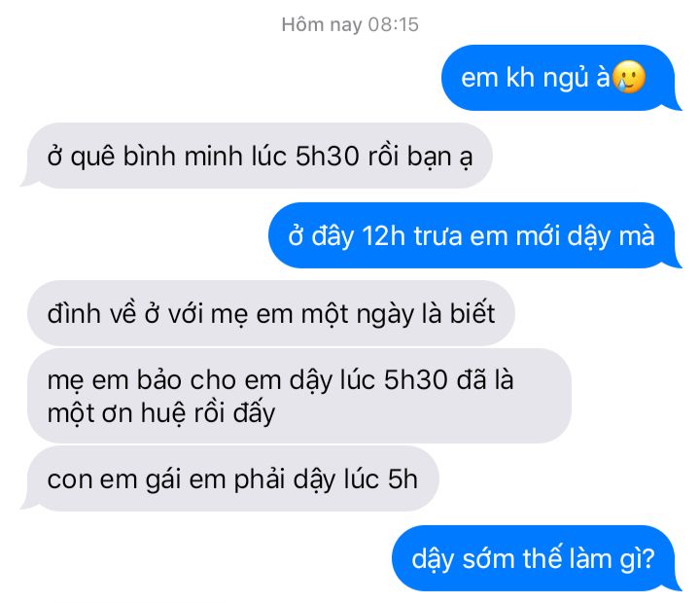The width and height of the screenshot is (700, 603).
Task: Tap the "mẹ em bảo cho em dậy" bubble
Action: 299,396
